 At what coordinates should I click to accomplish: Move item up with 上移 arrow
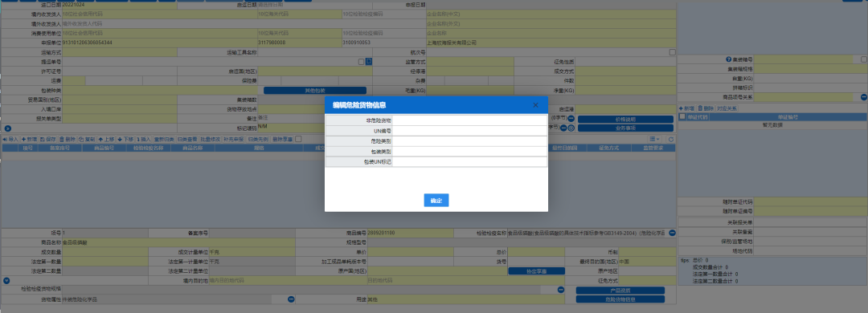point(106,139)
